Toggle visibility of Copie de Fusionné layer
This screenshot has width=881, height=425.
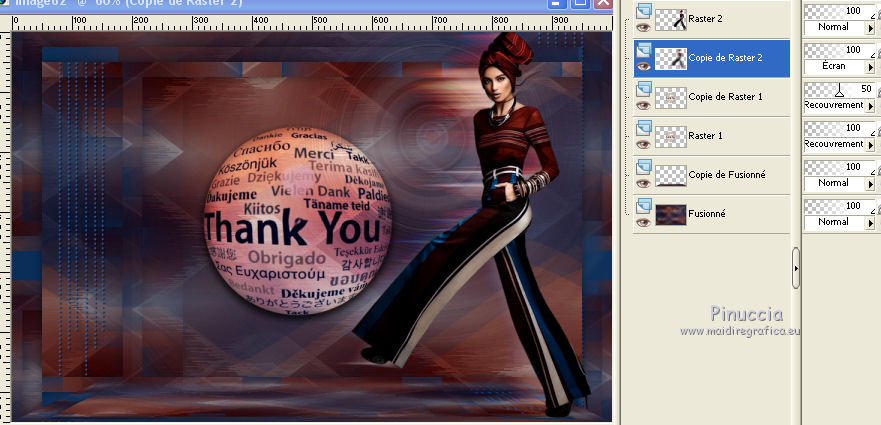coord(643,183)
